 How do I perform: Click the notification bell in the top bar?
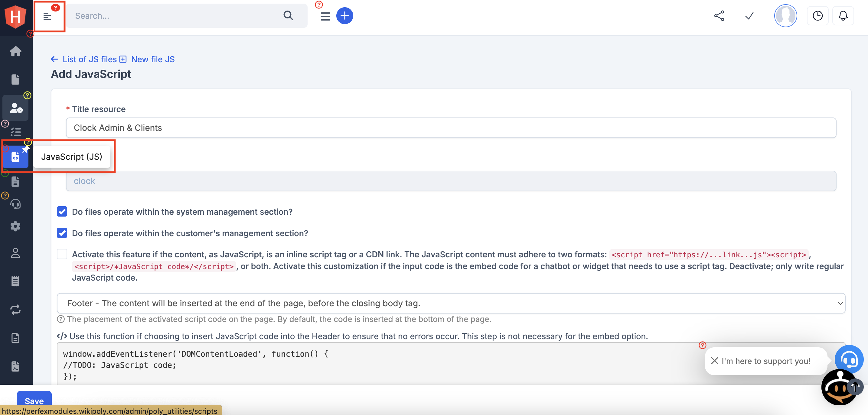pyautogui.click(x=843, y=15)
